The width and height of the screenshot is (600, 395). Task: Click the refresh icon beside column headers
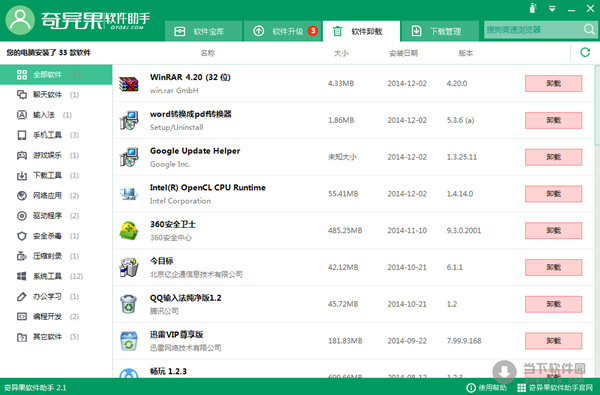click(585, 52)
